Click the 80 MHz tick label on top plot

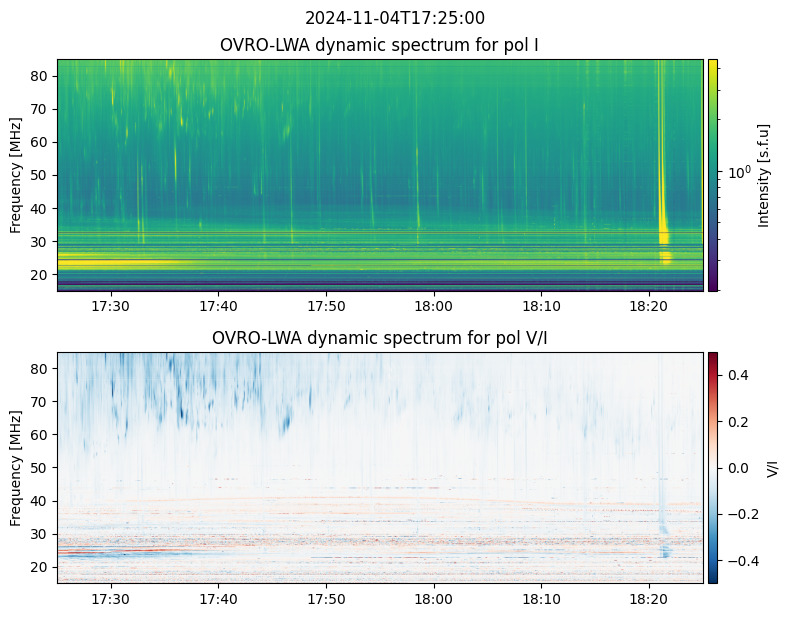(x=39, y=76)
